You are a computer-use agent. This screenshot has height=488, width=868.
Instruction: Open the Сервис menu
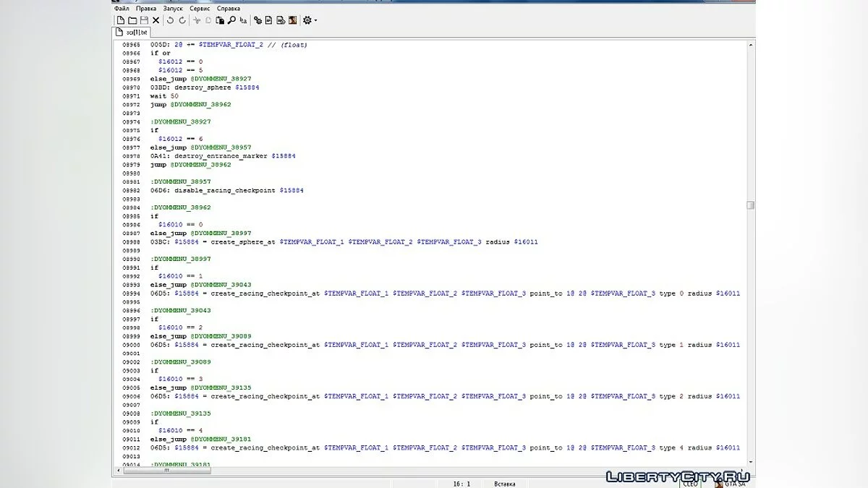pos(200,9)
